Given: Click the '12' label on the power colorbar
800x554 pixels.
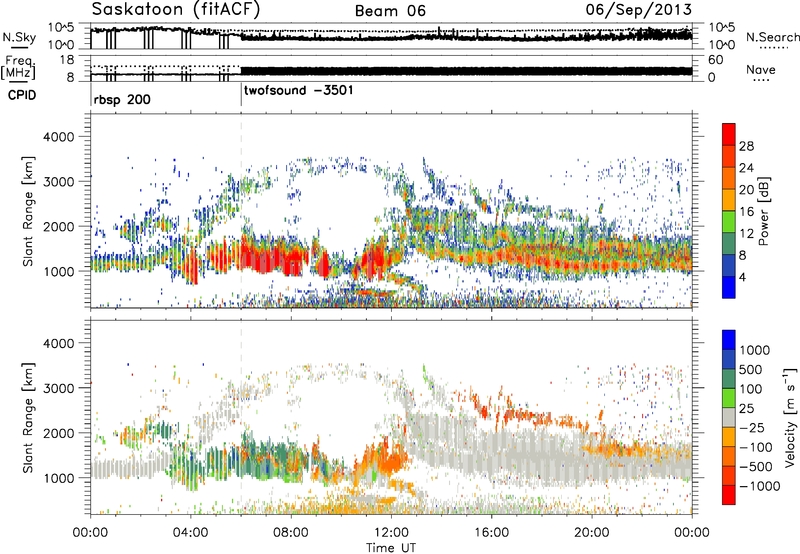Looking at the screenshot, I should pyautogui.click(x=746, y=234).
